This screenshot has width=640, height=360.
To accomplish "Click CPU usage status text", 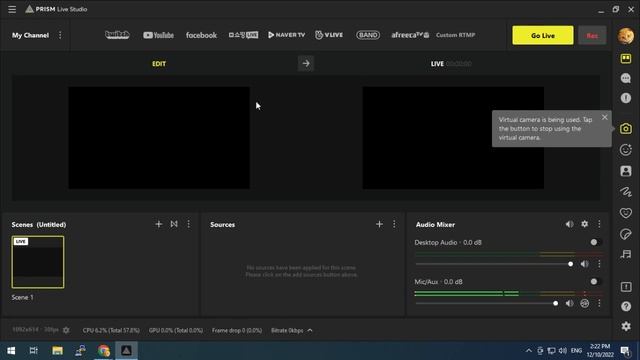I will click(111, 330).
